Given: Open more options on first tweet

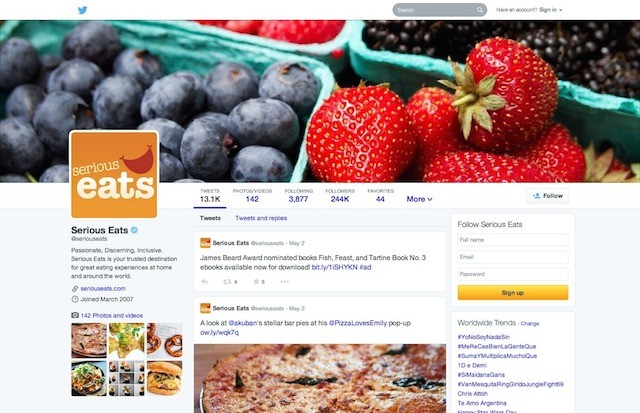Looking at the screenshot, I should [x=284, y=282].
